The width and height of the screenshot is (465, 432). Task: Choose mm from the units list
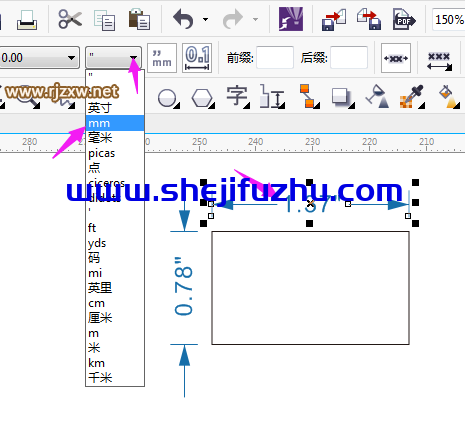click(115, 123)
